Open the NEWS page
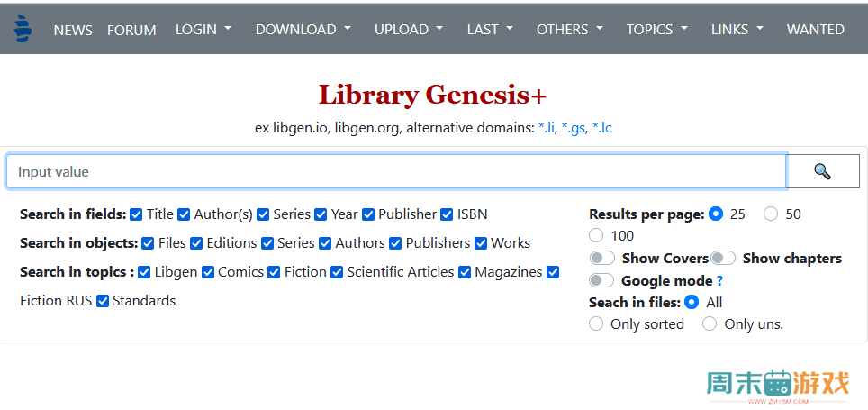Screen dimensions: 868x410 [x=73, y=30]
